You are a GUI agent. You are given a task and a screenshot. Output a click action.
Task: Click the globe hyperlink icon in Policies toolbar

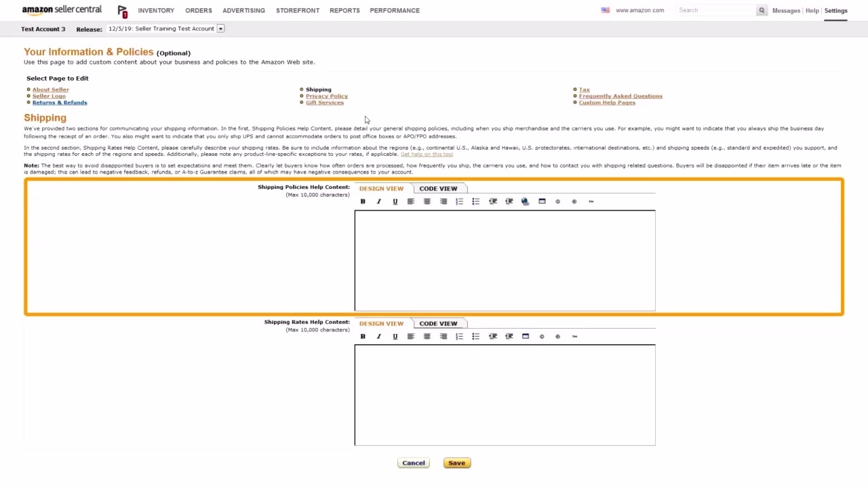[x=525, y=201]
